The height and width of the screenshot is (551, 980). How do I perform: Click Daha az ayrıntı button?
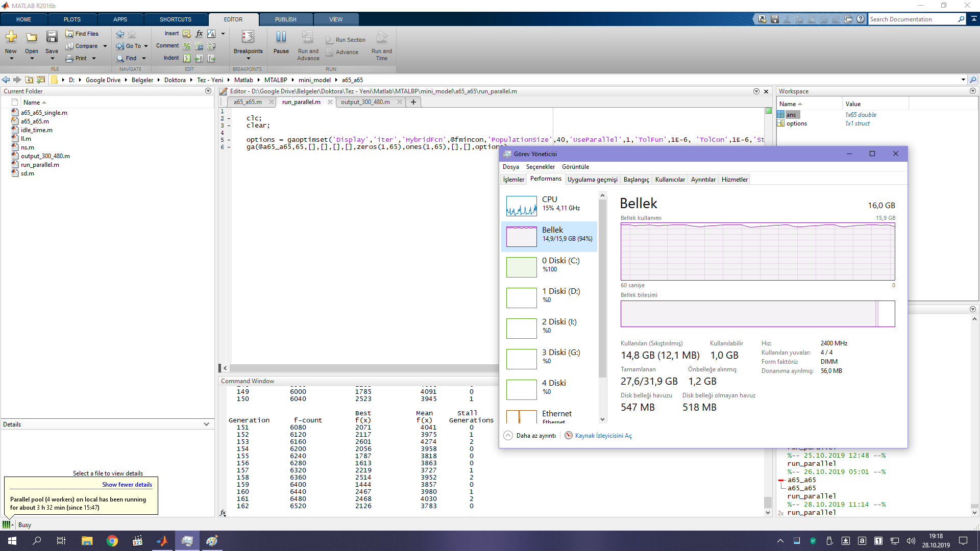coord(530,436)
